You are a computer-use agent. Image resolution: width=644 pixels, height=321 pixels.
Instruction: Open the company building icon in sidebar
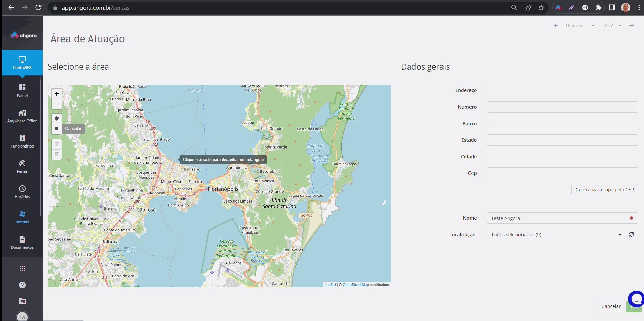[22, 301]
